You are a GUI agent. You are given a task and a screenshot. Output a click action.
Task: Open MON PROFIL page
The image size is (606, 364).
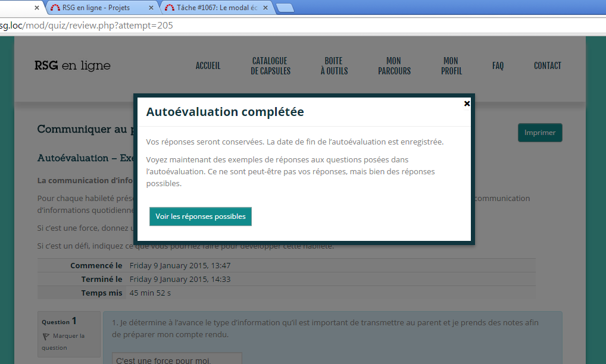451,66
